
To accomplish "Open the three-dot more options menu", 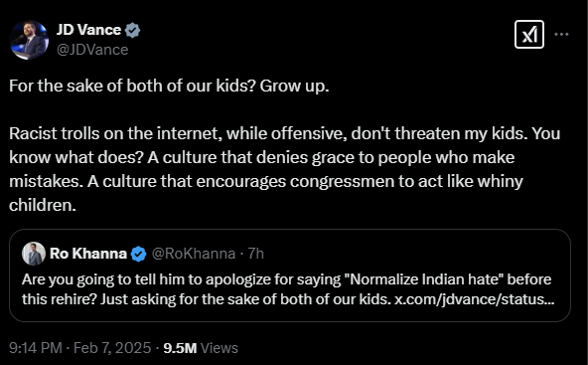I will coord(561,34).
